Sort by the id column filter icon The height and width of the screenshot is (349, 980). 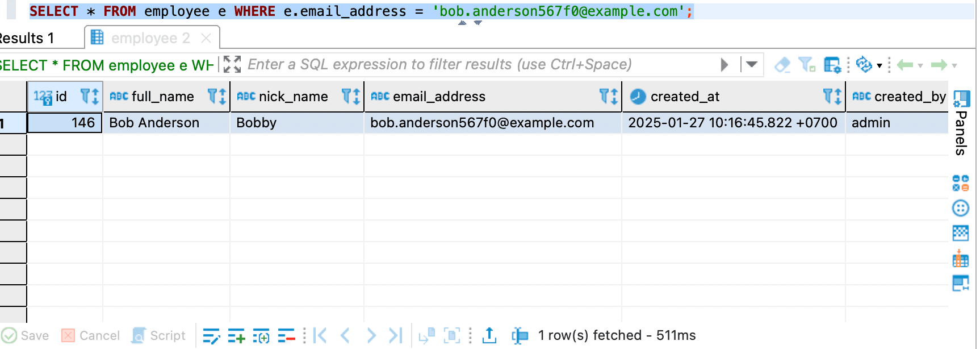(90, 97)
